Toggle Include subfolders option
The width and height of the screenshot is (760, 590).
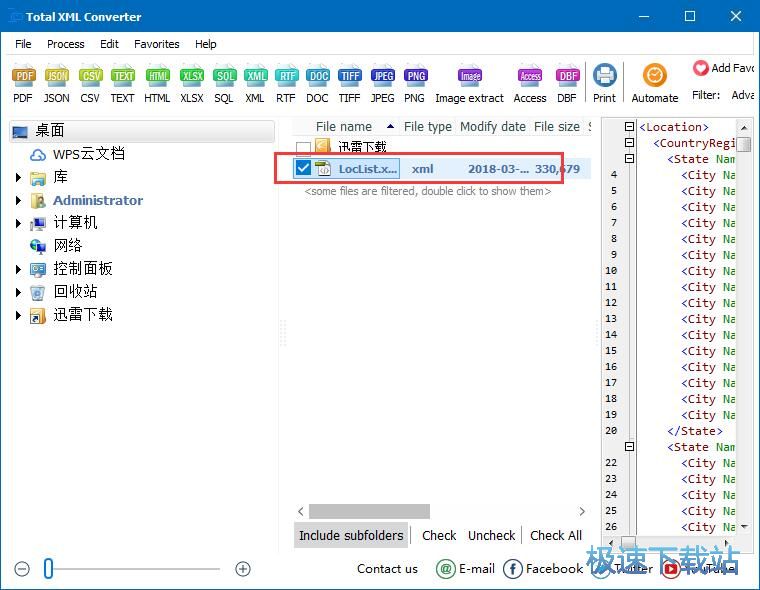click(x=351, y=535)
